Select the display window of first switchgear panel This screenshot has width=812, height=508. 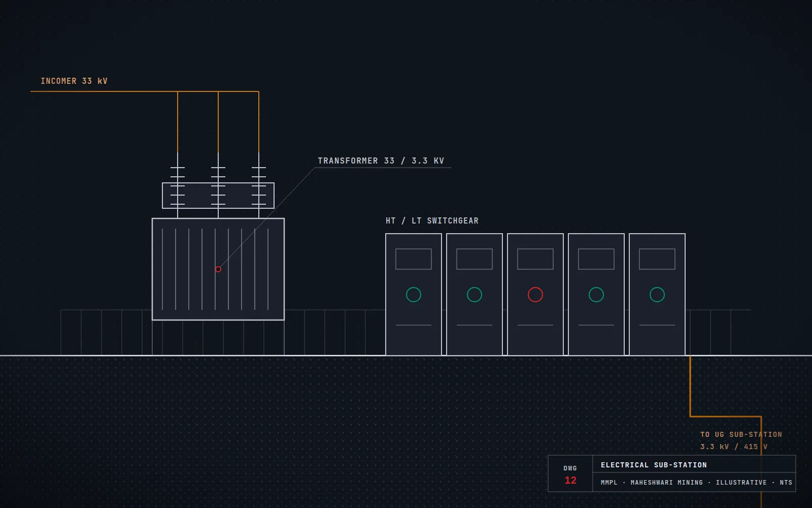click(x=414, y=259)
